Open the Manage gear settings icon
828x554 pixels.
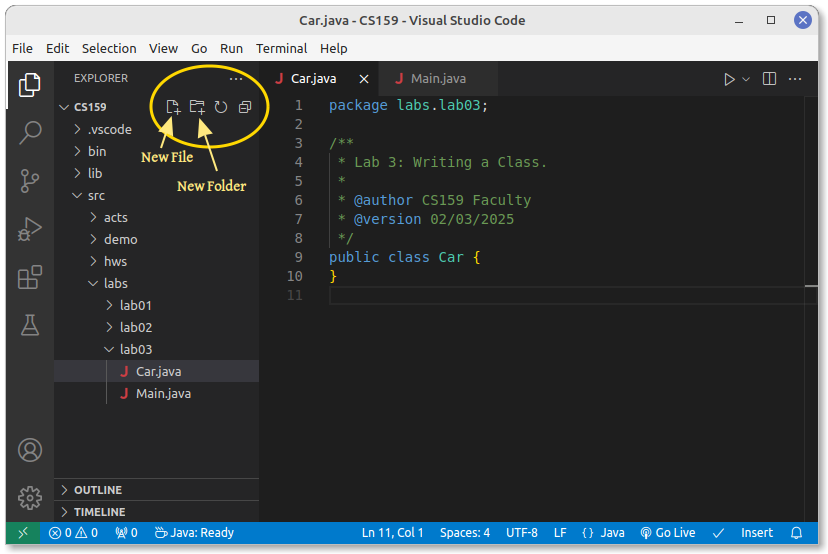click(30, 497)
